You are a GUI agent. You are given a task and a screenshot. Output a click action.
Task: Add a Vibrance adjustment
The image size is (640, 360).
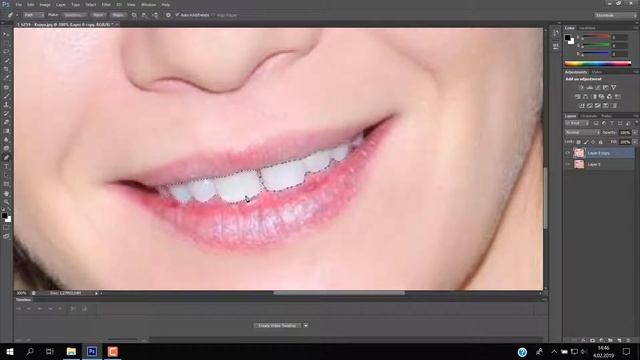[x=613, y=87]
